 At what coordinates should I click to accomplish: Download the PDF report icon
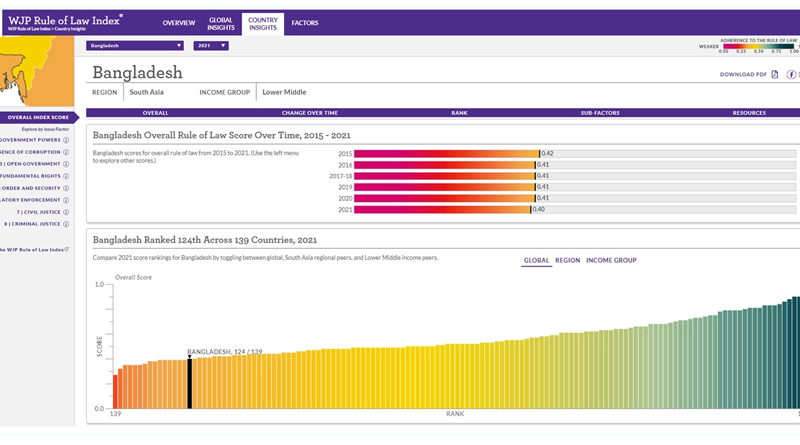click(774, 75)
